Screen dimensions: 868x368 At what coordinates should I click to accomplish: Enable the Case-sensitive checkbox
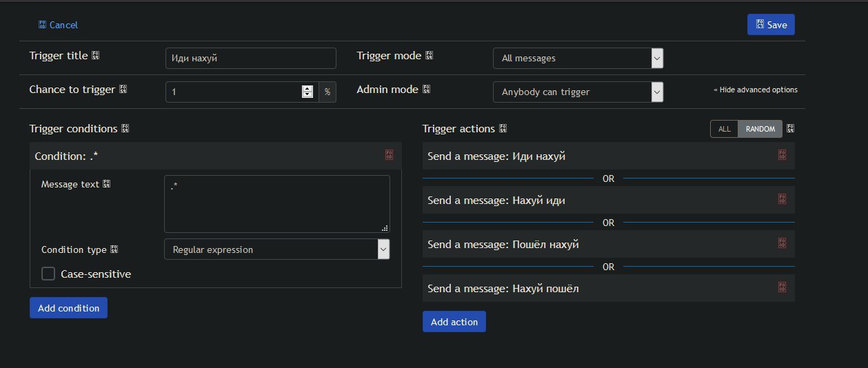[48, 274]
